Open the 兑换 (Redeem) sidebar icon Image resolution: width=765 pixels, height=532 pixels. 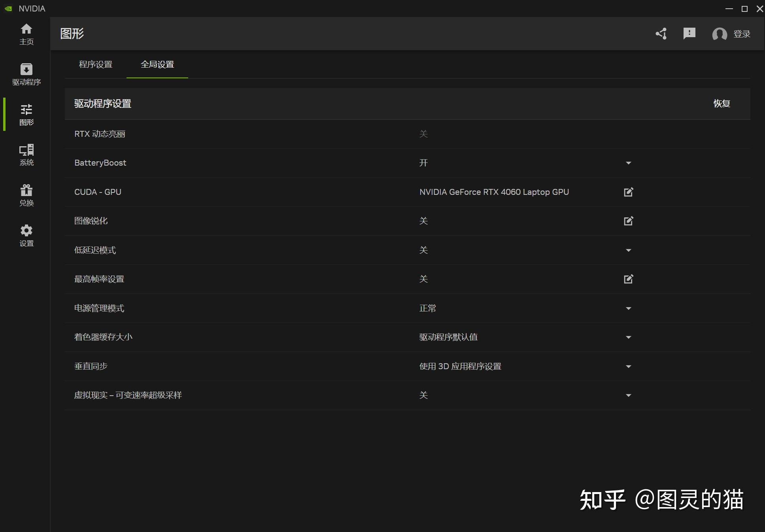tap(26, 195)
